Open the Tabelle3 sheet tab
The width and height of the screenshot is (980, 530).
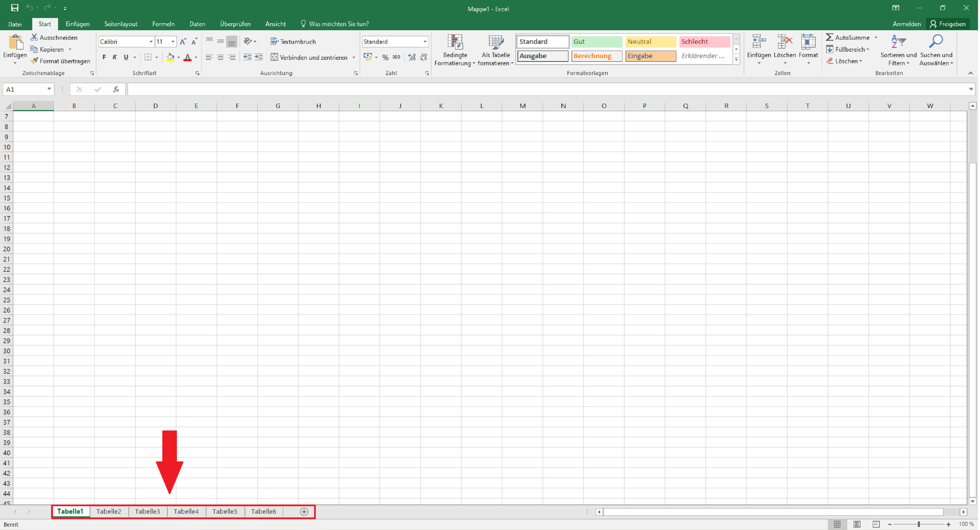pos(148,511)
